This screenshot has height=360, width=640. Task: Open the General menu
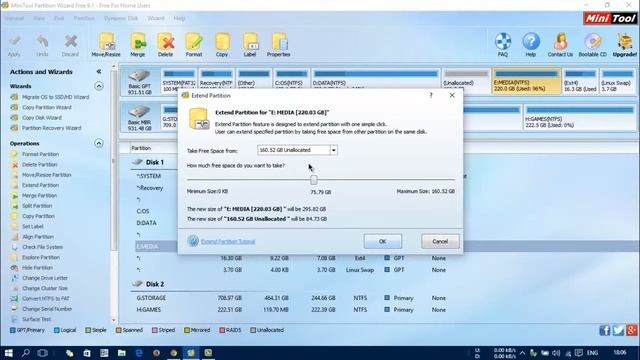coord(14,18)
